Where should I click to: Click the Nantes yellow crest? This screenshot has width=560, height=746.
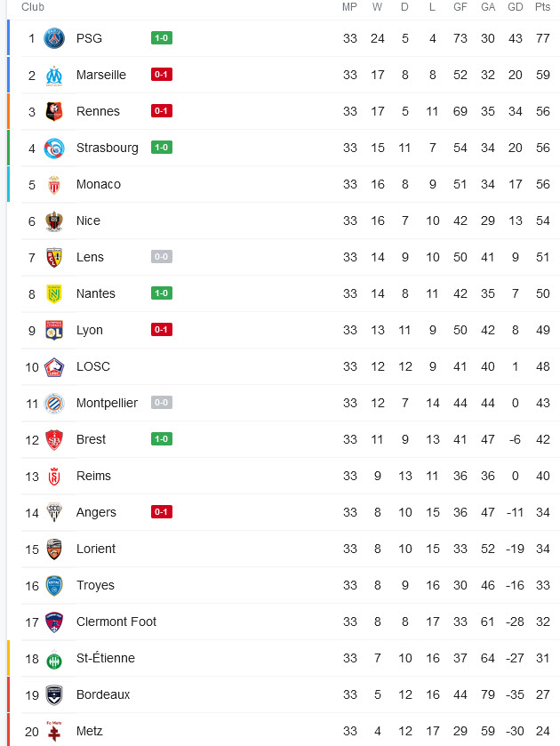point(54,293)
